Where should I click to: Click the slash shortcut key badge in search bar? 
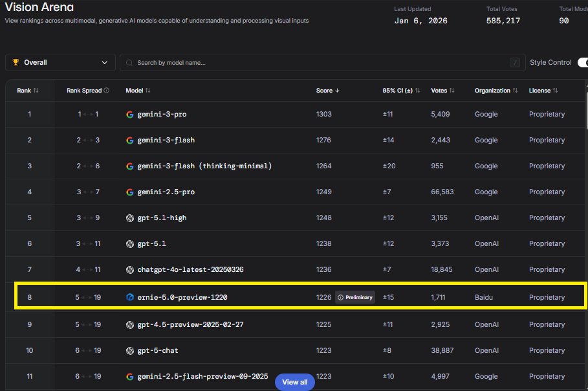click(x=514, y=62)
